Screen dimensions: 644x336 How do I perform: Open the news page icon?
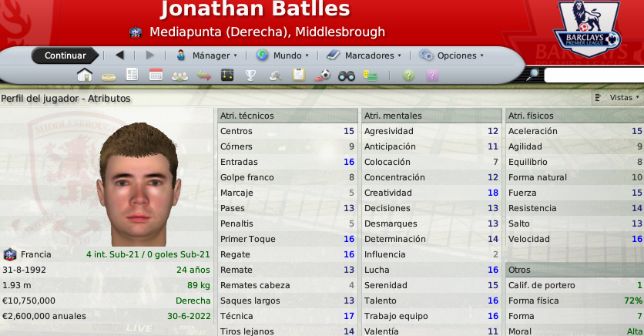click(132, 75)
